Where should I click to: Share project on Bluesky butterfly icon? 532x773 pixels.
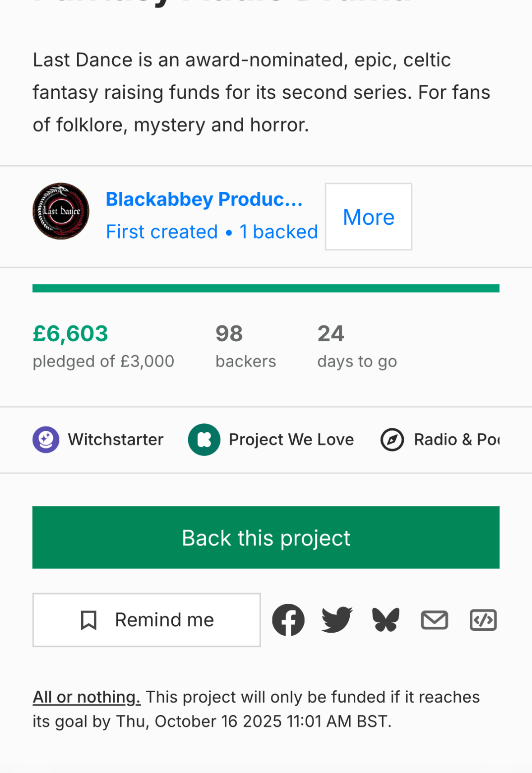pos(385,620)
